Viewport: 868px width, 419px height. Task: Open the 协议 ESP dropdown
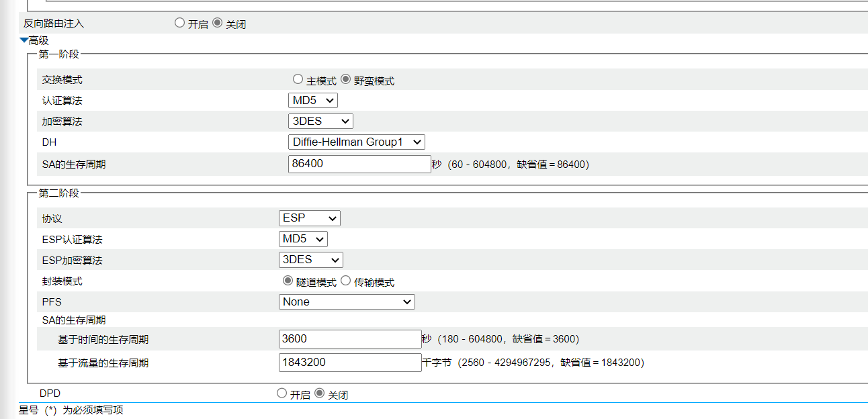310,218
